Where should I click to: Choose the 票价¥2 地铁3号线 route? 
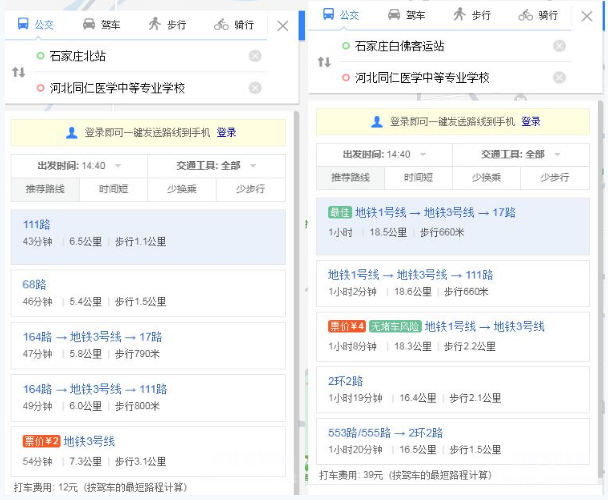[x=148, y=451]
